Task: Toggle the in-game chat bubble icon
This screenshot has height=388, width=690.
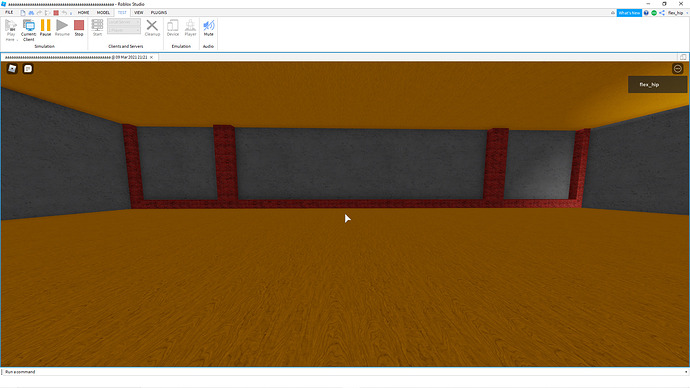Action: 28,69
